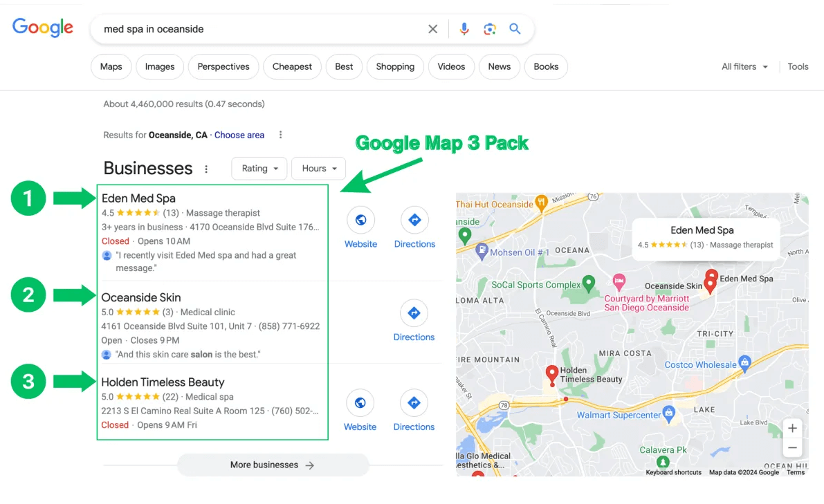Open the Hours filter dropdown
824x504 pixels.
click(x=318, y=168)
